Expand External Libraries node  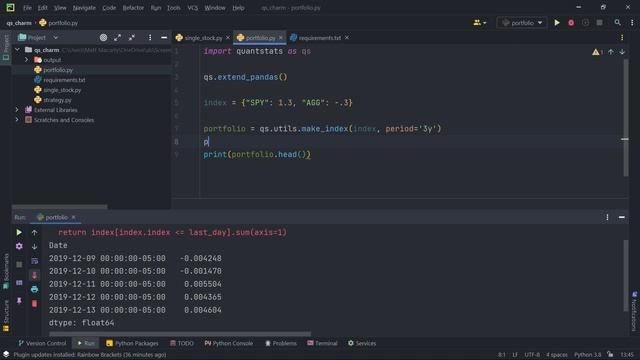17,110
